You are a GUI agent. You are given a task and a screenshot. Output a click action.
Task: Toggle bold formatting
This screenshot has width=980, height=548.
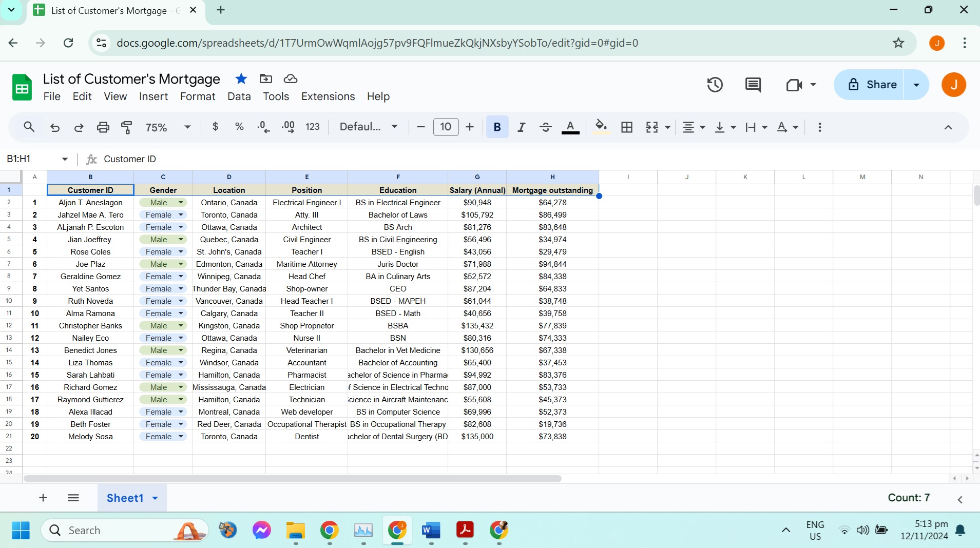point(497,127)
